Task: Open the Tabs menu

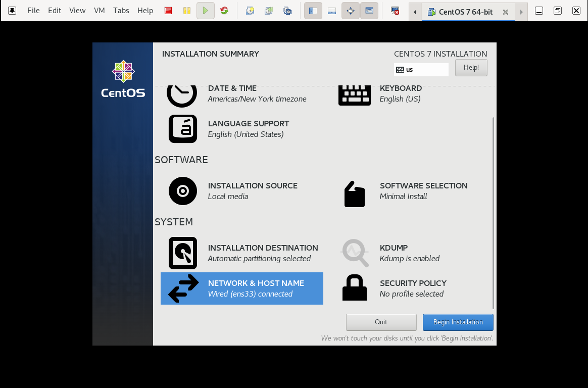Action: click(x=121, y=11)
